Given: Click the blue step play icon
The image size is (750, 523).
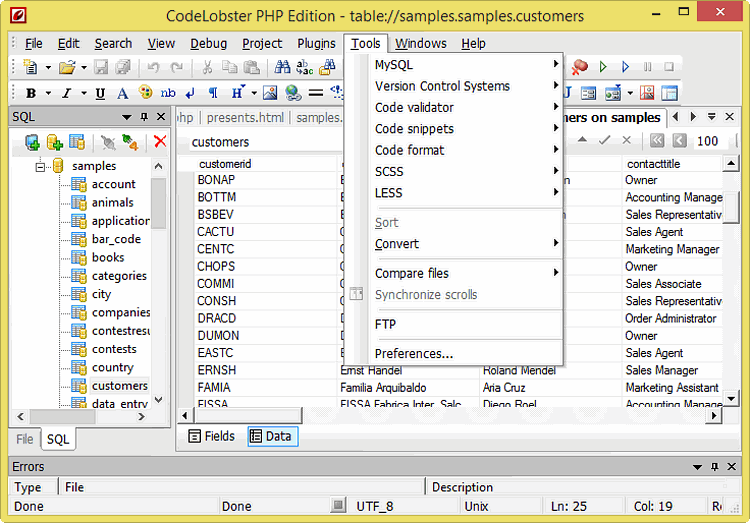Looking at the screenshot, I should coord(625,67).
